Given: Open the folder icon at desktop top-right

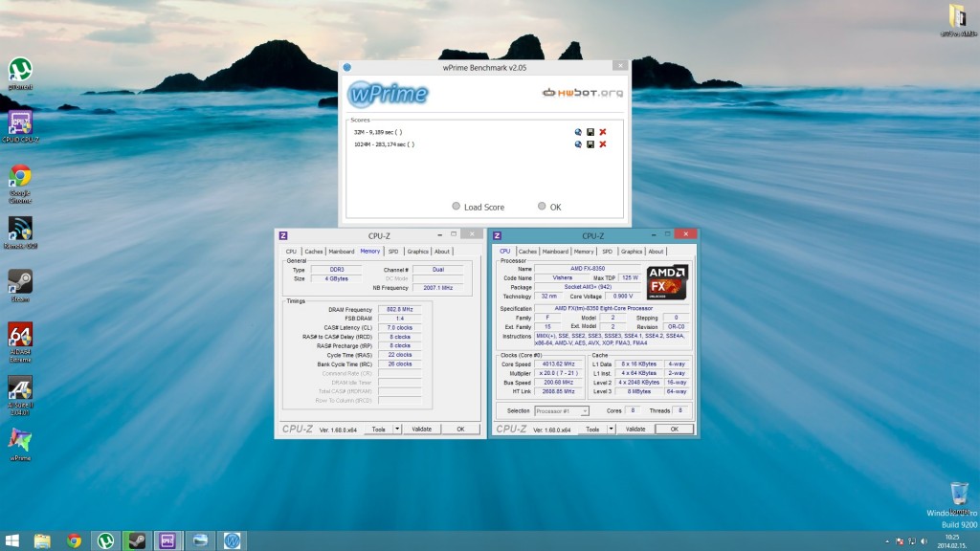Looking at the screenshot, I should tap(958, 20).
